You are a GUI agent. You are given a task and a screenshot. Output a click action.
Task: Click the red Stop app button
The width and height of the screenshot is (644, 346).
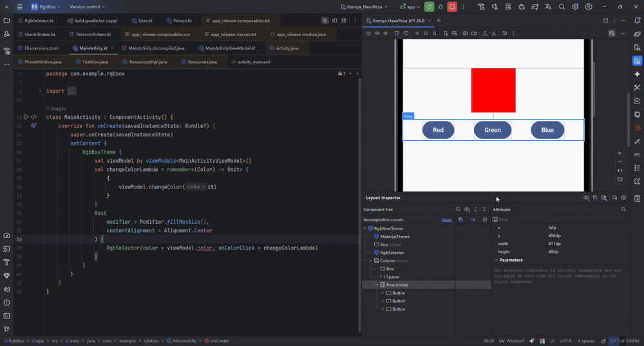[x=452, y=7]
